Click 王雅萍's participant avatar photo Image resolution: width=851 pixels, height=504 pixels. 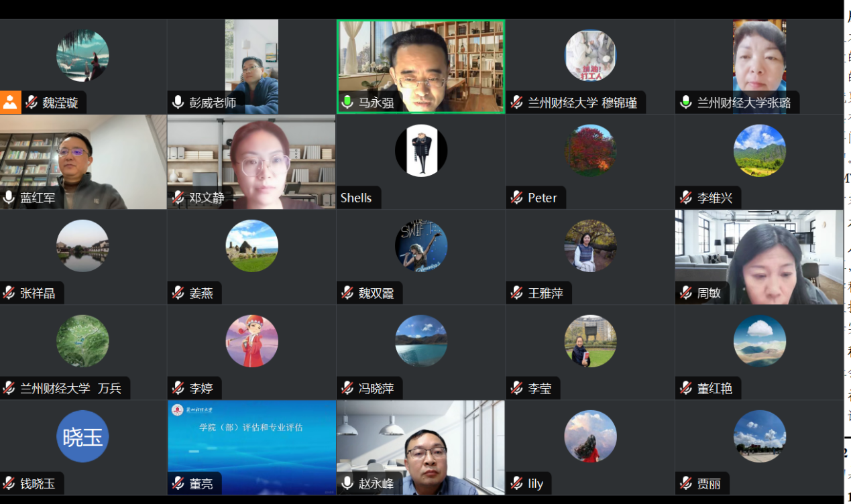[x=590, y=246]
